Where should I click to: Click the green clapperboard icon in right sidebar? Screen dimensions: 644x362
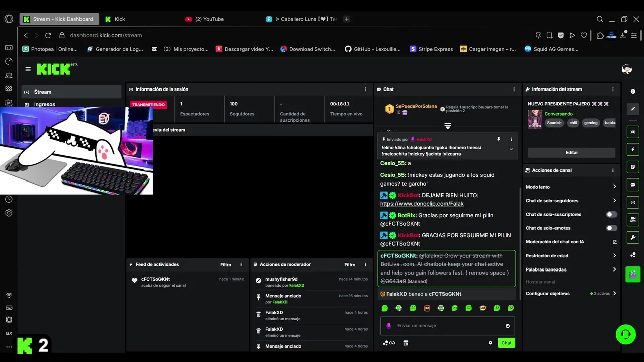633,274
